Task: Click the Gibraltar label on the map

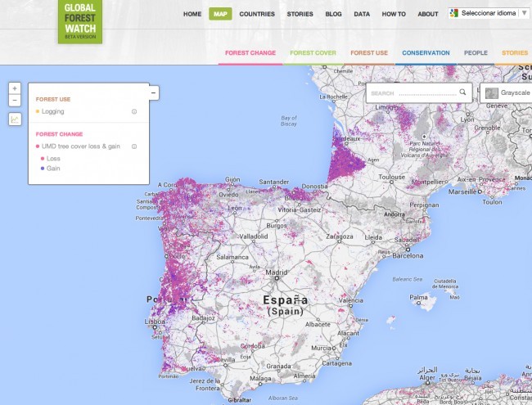Action: click(x=240, y=400)
